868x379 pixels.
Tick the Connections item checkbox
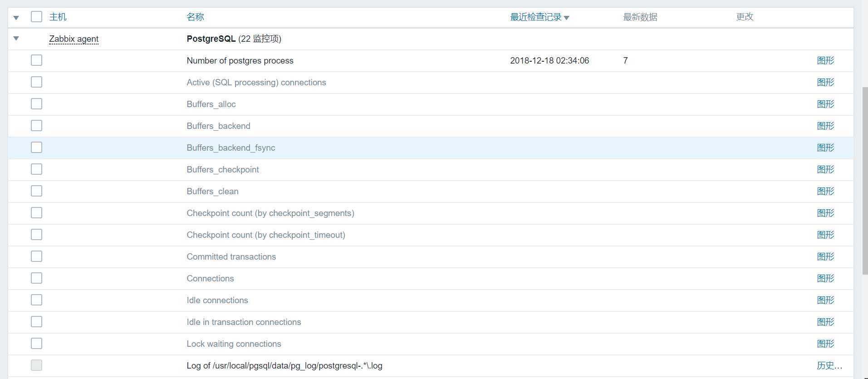pyautogui.click(x=37, y=278)
